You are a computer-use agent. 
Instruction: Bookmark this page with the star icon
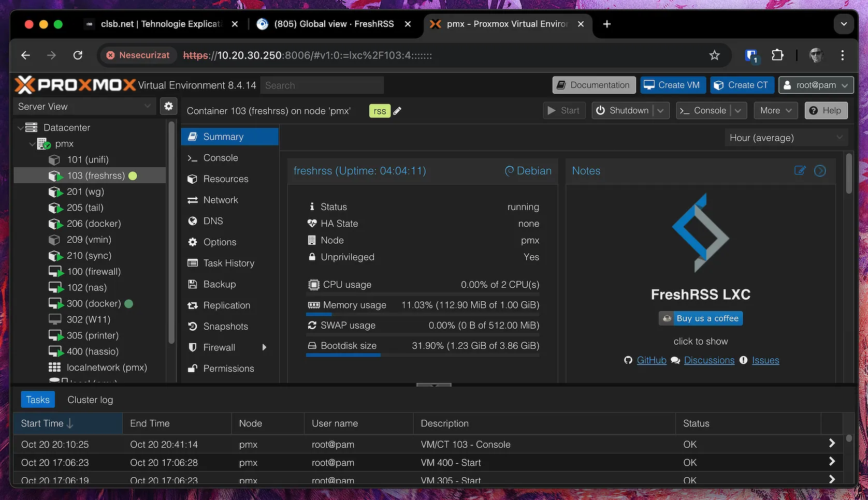point(715,55)
